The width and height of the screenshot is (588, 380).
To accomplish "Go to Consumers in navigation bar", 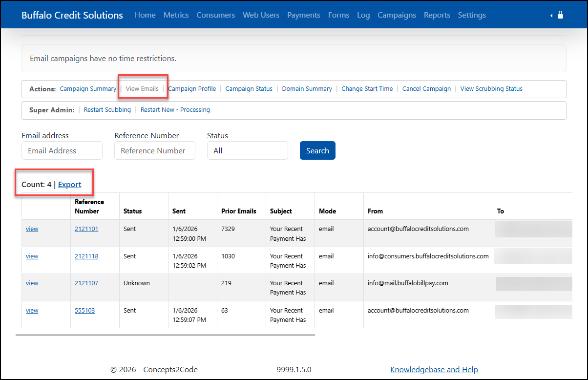I will (216, 15).
